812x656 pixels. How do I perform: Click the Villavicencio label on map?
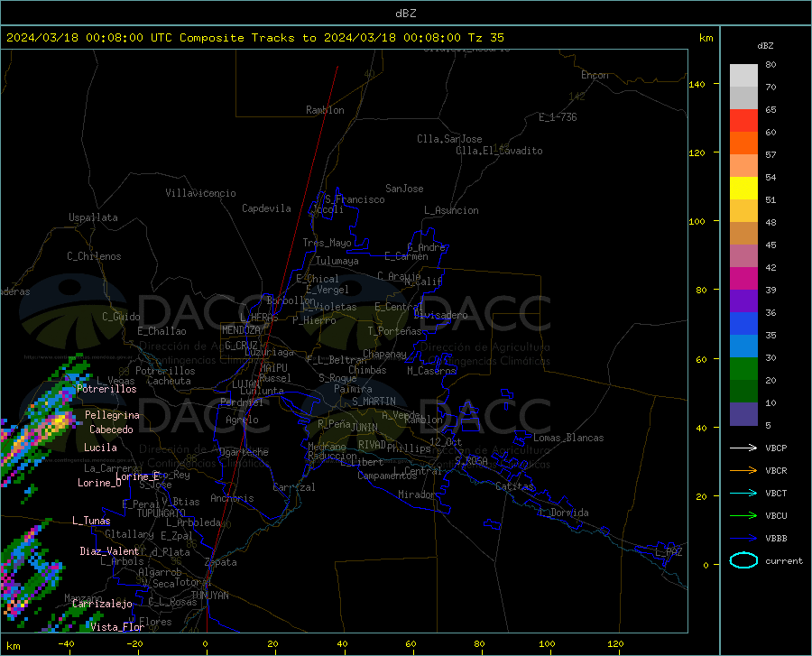pos(201,193)
